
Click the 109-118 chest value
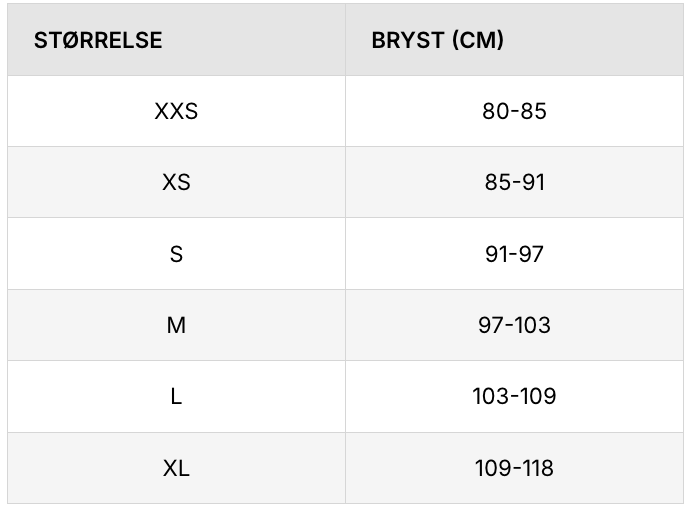[x=514, y=468]
